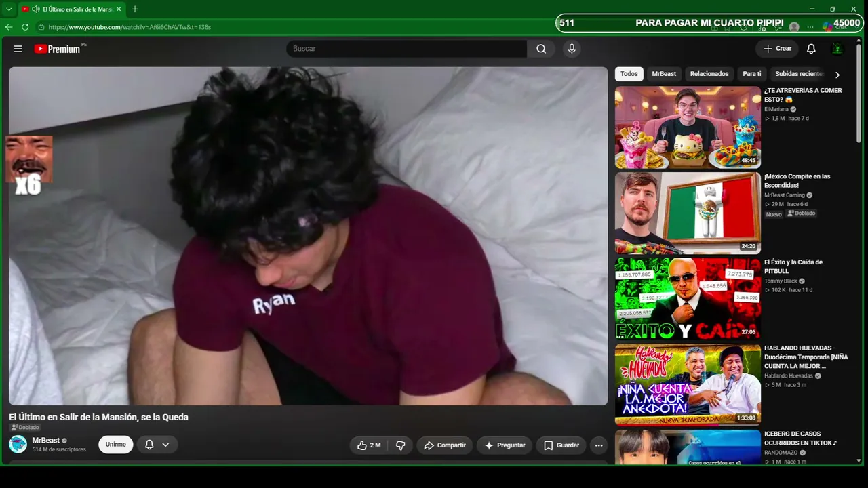Select the MrBeast filter chip

click(664, 74)
